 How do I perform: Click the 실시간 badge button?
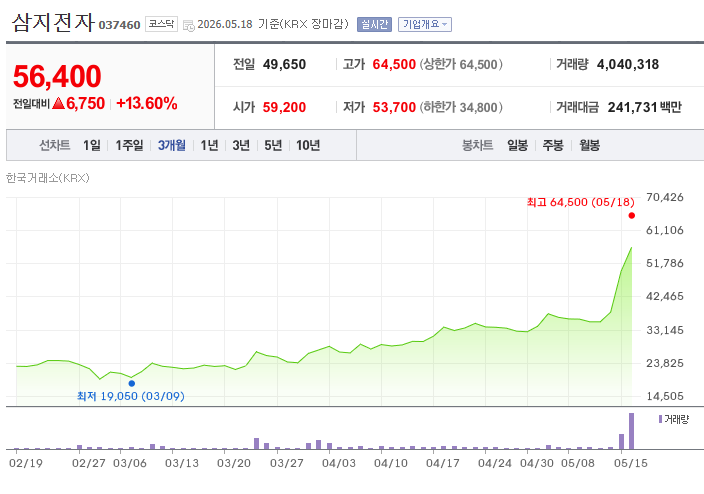click(374, 24)
